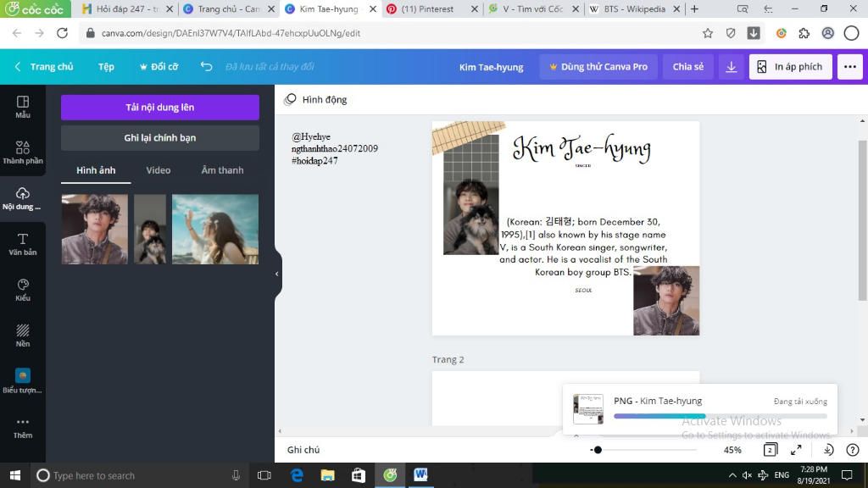
Task: Open Microsoft Edge from taskbar
Action: pos(298,475)
